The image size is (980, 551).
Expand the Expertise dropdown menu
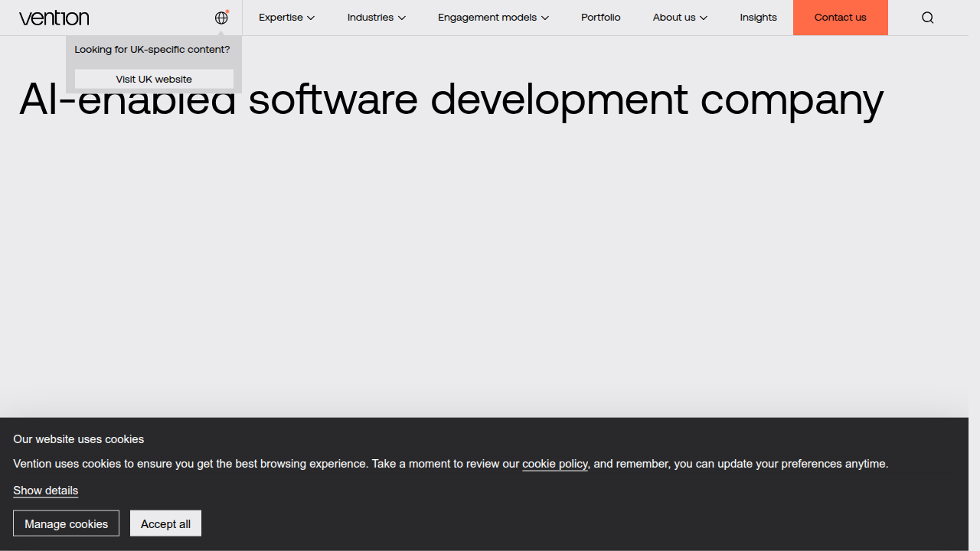(287, 18)
